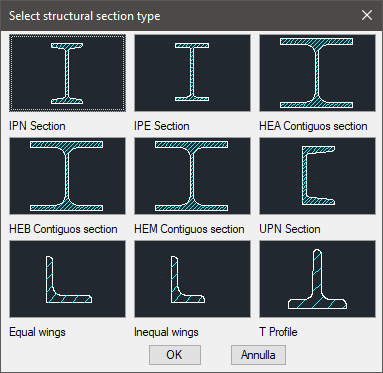Image resolution: width=383 pixels, height=373 pixels.
Task: Click the 'Inequal wings' caption text
Action: click(166, 332)
